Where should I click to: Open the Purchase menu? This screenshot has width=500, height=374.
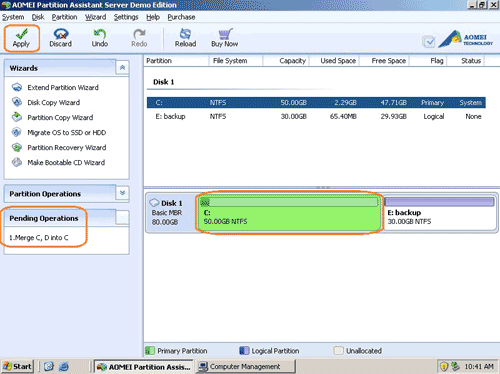[181, 17]
